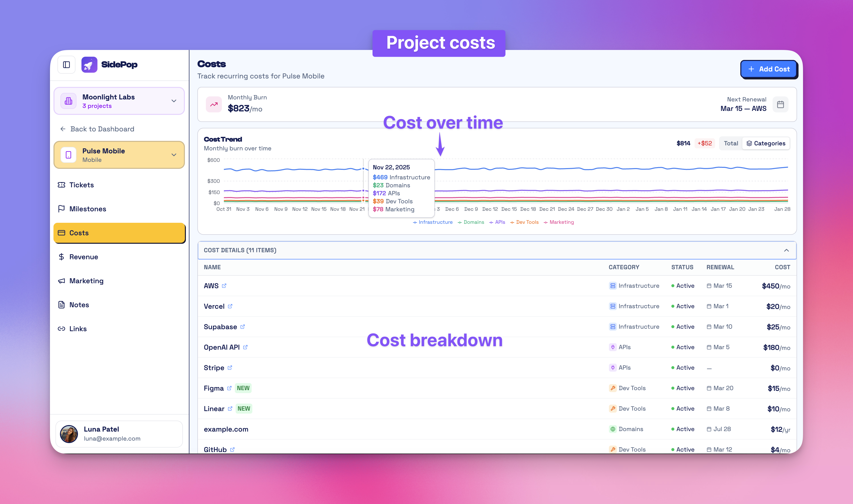Image resolution: width=853 pixels, height=504 pixels.
Task: Open the AWS external link icon
Action: pos(224,286)
